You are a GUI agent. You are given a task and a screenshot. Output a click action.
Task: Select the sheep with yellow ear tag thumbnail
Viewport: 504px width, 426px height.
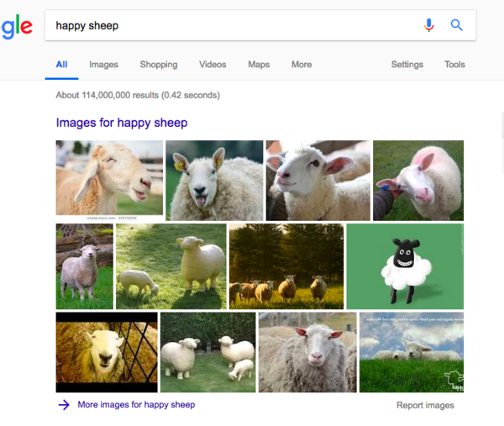tap(214, 180)
